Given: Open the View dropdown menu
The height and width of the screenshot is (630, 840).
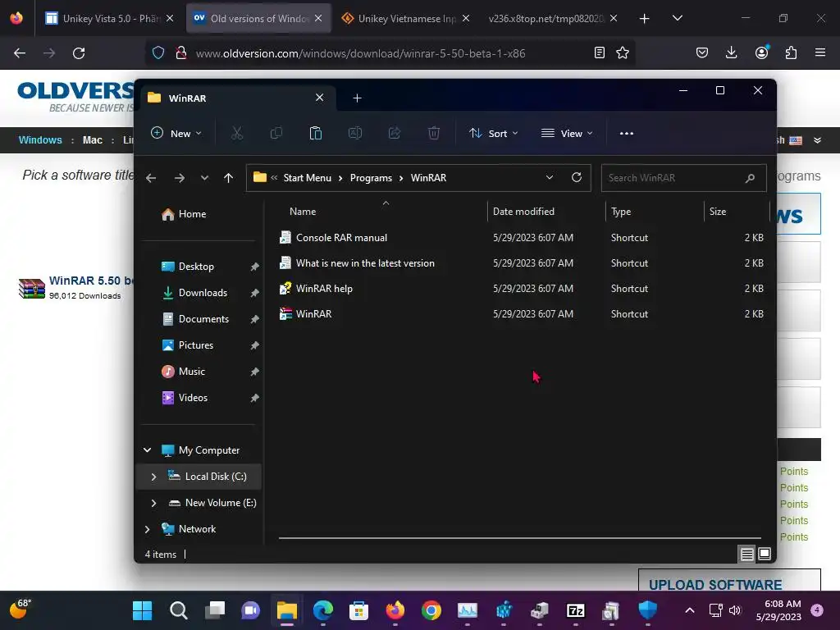Looking at the screenshot, I should click(x=567, y=134).
